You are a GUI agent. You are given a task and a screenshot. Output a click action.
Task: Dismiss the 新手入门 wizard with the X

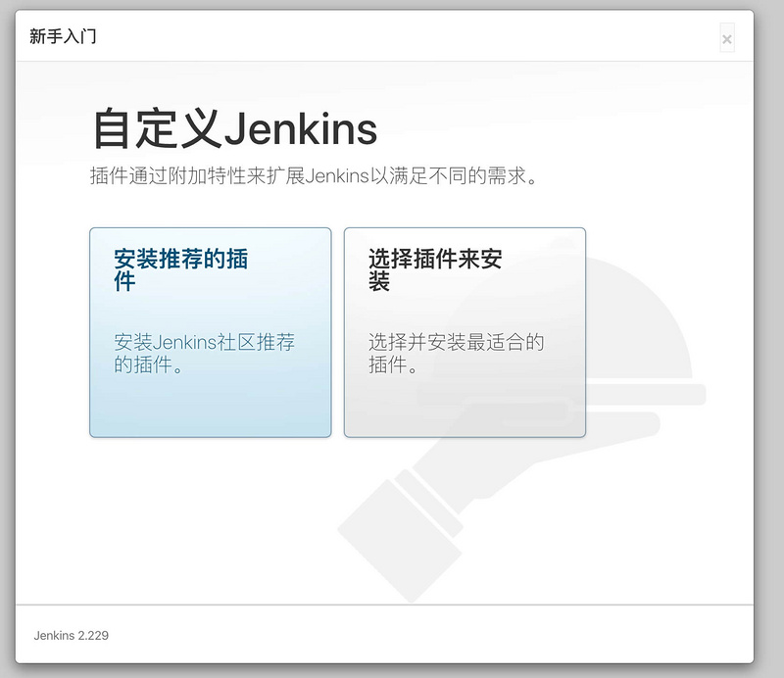click(x=727, y=37)
